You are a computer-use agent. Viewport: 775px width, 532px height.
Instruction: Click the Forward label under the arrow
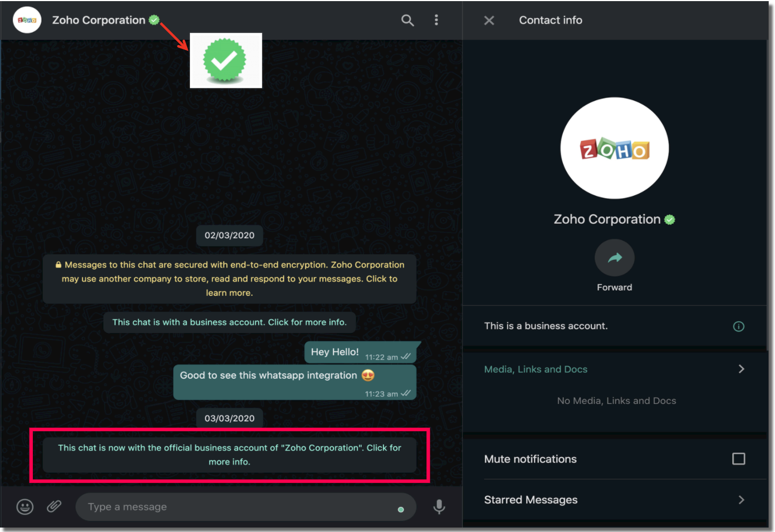tap(614, 287)
